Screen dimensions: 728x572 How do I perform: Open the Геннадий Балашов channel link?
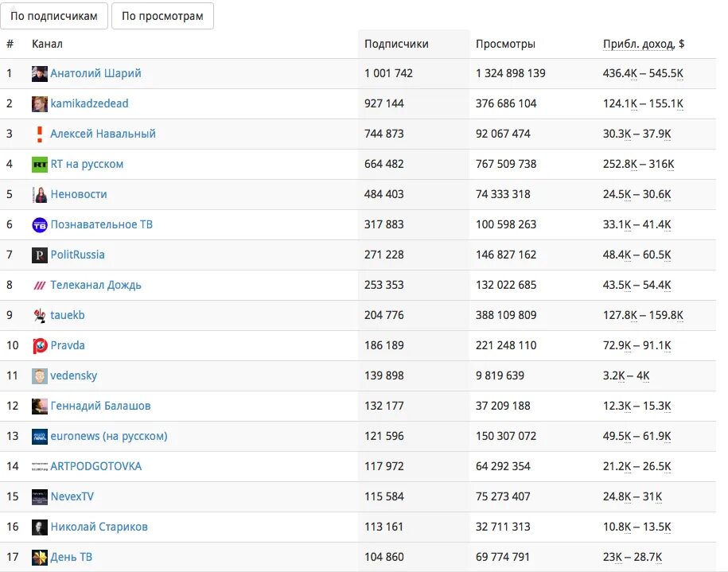[100, 406]
